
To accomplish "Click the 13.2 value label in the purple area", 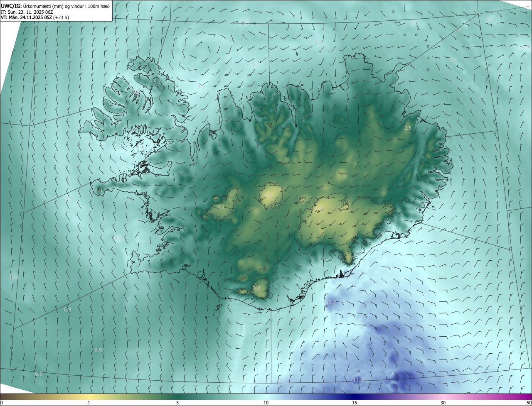I will coord(357,379).
